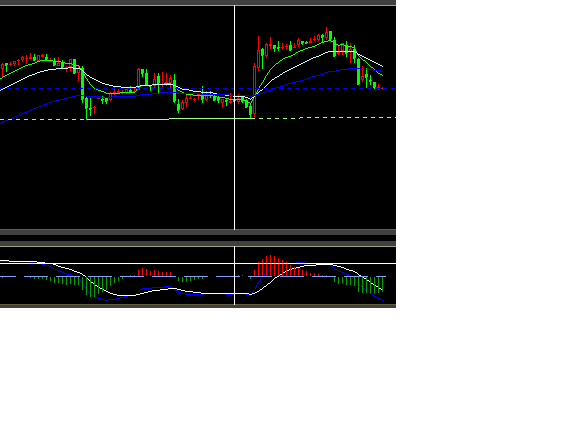Click the tallest red histogram bar in indicator panel

pyautogui.click(x=270, y=266)
